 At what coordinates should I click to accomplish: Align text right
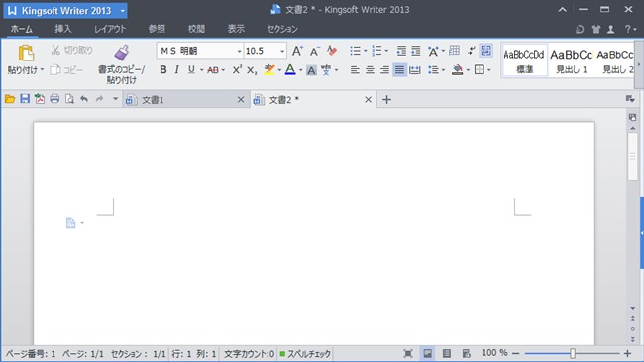(384, 70)
